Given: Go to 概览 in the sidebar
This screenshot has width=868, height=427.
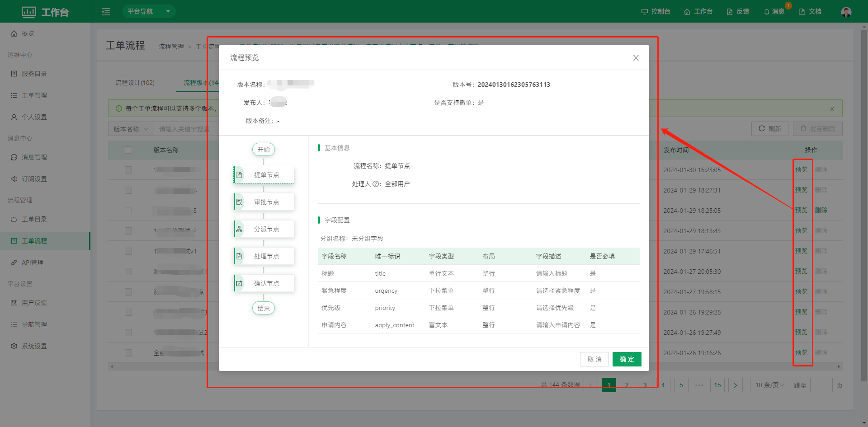Looking at the screenshot, I should tap(45, 33).
